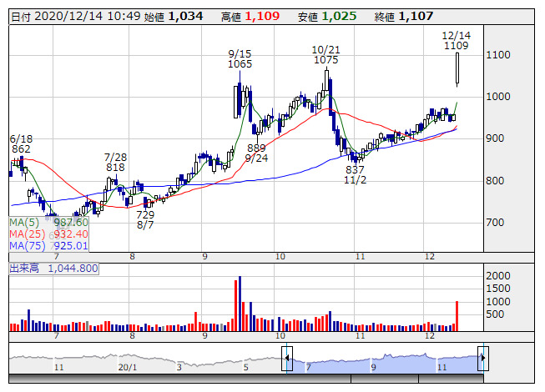Click the 20/1 marker in overview chart

click(128, 367)
